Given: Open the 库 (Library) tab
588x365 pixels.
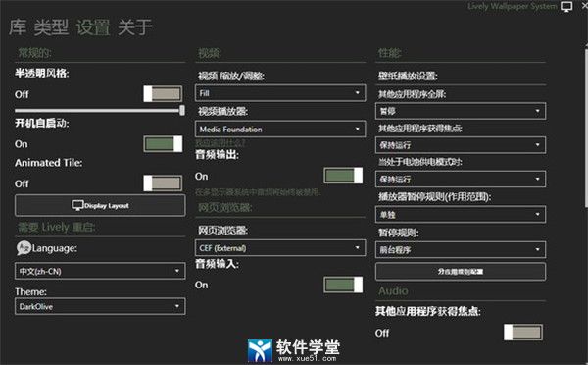Looking at the screenshot, I should coord(18,27).
